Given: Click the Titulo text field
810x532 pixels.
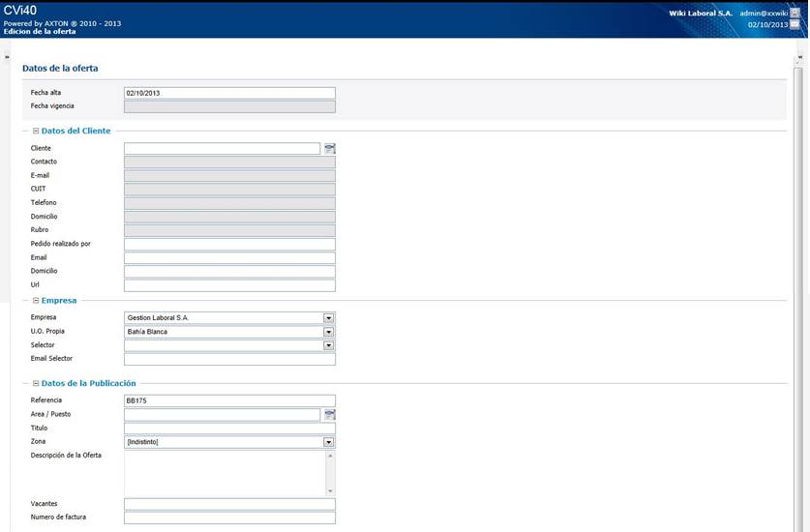Looking at the screenshot, I should (x=229, y=428).
